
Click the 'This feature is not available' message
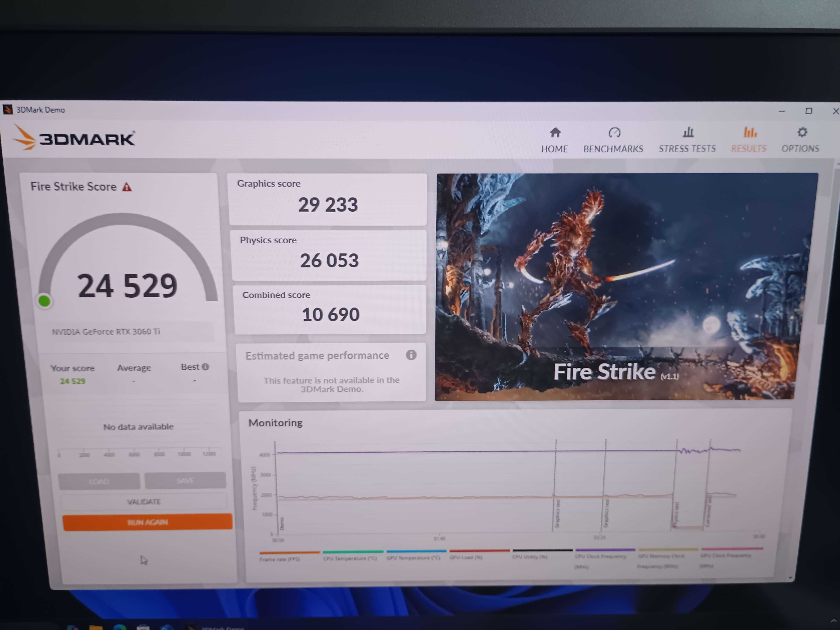pos(332,384)
